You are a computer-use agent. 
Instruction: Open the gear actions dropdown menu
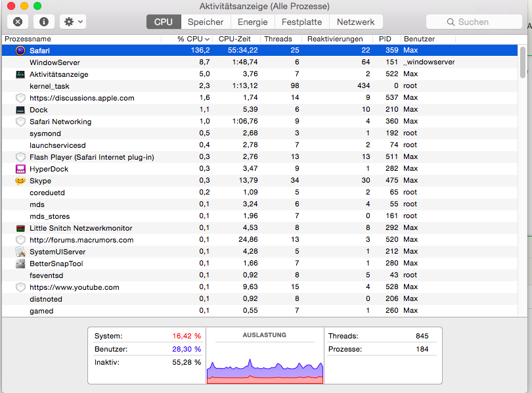coord(73,22)
